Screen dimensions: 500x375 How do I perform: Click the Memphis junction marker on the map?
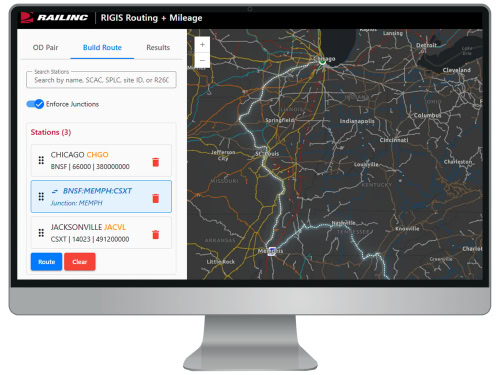tap(272, 251)
